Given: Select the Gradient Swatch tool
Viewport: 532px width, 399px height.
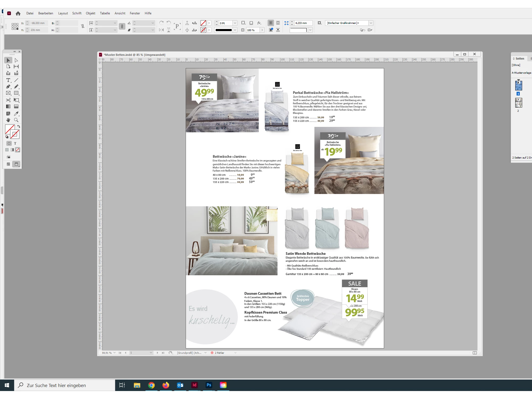Looking at the screenshot, I should tap(8, 106).
